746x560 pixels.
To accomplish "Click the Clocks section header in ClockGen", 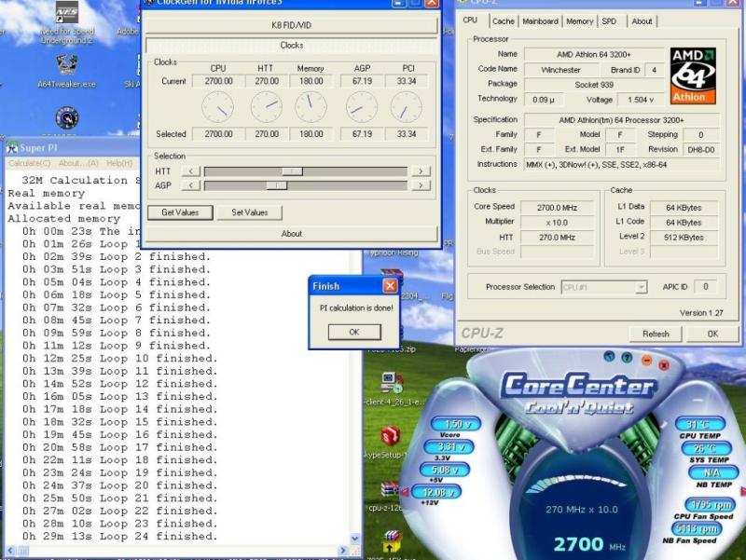I will click(x=291, y=45).
